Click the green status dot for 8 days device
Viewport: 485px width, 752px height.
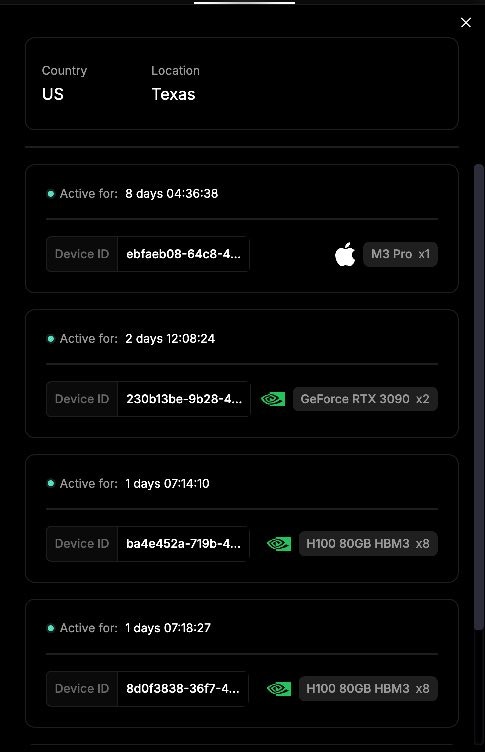[x=50, y=194]
